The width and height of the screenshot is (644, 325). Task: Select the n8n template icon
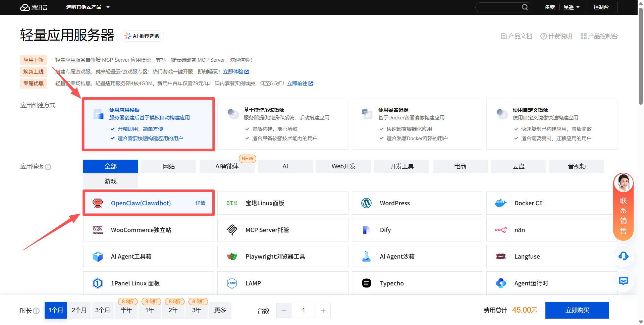[501, 230]
